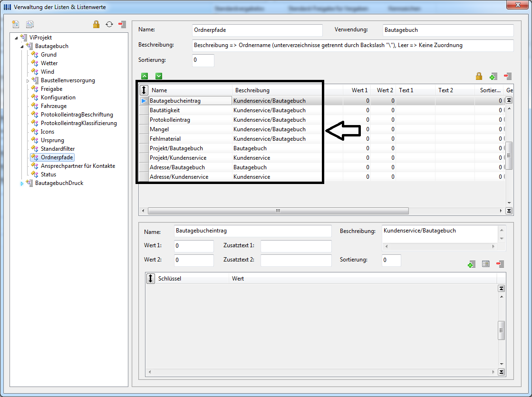Image resolution: width=532 pixels, height=397 pixels.
Task: Click green move-up arrow above the values table
Action: [x=145, y=76]
